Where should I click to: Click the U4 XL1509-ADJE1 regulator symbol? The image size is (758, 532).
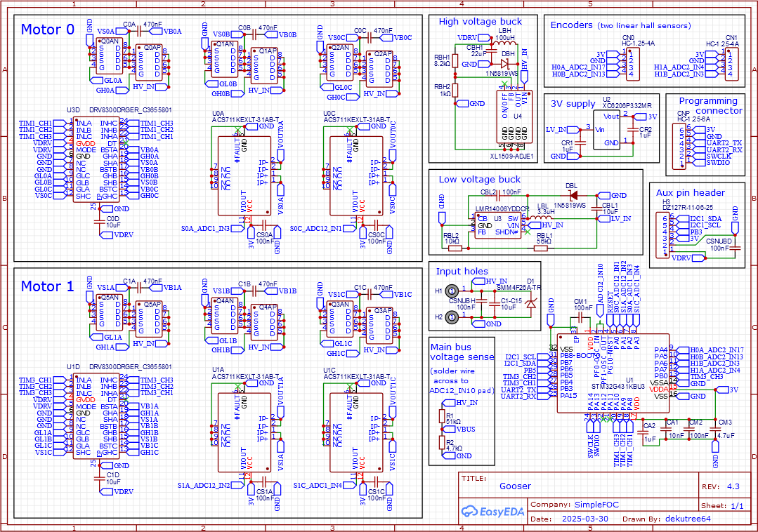click(x=515, y=117)
